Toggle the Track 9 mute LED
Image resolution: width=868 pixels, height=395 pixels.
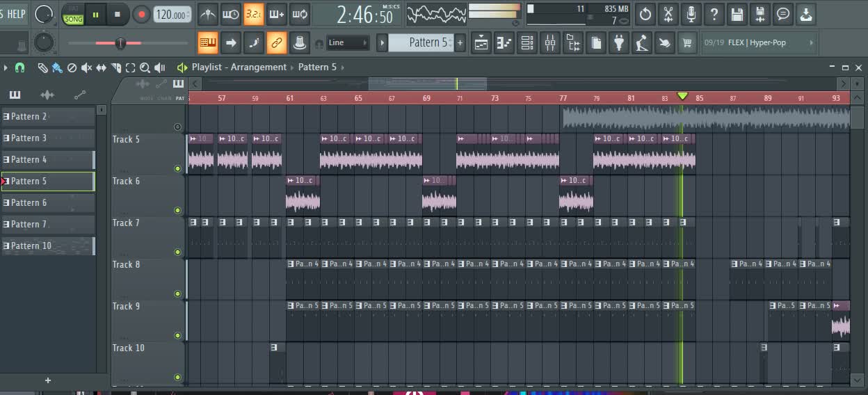point(177,335)
